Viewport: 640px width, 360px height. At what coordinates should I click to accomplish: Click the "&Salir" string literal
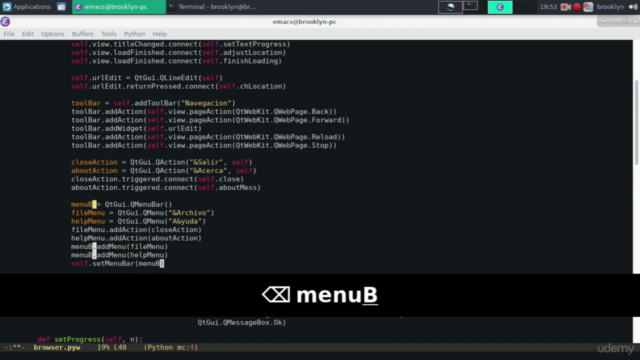pos(206,162)
